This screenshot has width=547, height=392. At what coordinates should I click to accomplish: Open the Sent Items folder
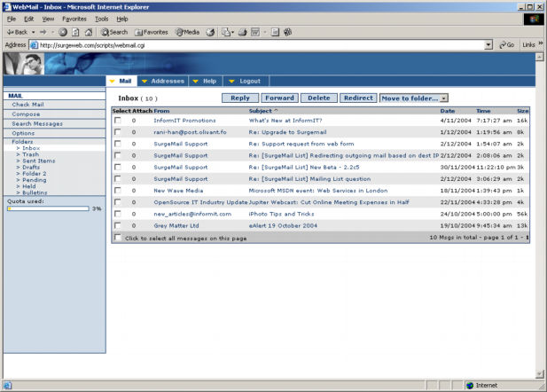(38, 161)
